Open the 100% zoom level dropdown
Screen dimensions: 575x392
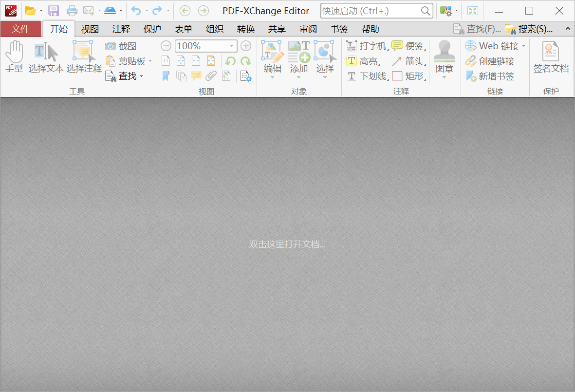(x=232, y=46)
